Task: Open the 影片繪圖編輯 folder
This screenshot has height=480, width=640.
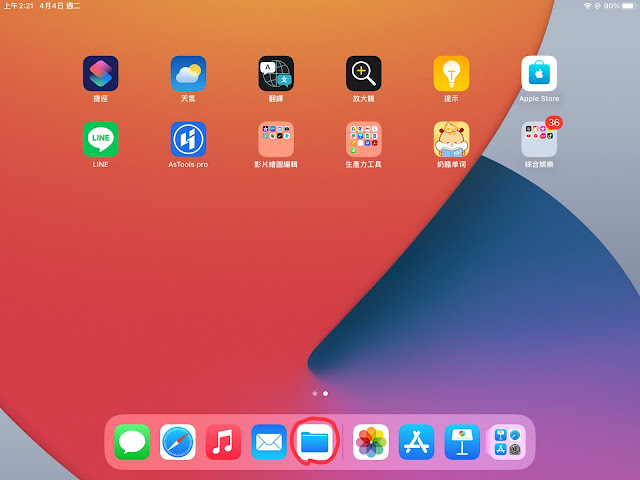Action: tap(276, 139)
